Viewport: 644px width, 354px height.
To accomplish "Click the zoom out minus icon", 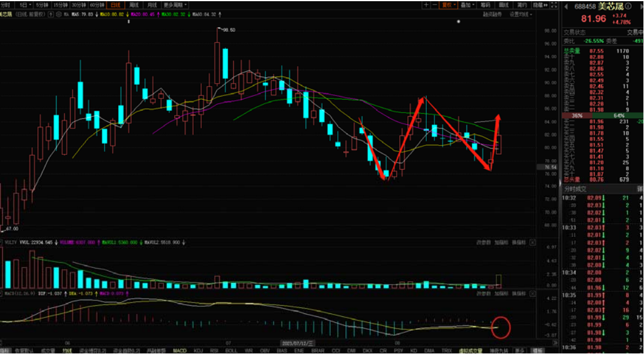I will pyautogui.click(x=434, y=5).
